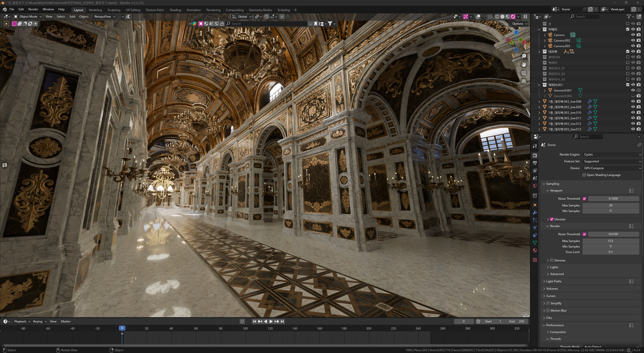The height and width of the screenshot is (353, 644).
Task: Open the World properties tab icon
Action: click(535, 186)
